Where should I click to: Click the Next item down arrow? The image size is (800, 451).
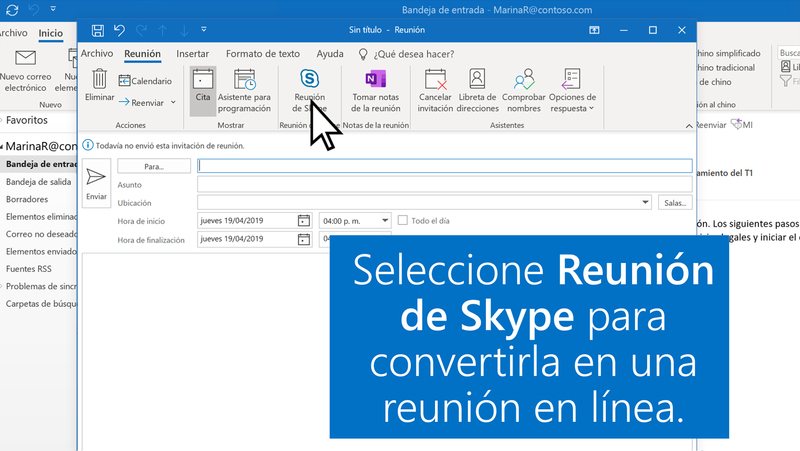click(x=184, y=31)
